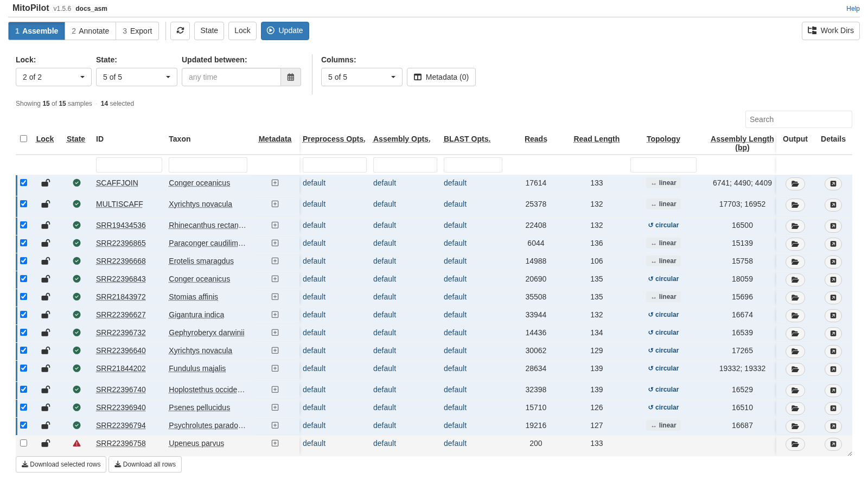Uncheck the MULTISCAFF row checkbox

pyautogui.click(x=23, y=203)
